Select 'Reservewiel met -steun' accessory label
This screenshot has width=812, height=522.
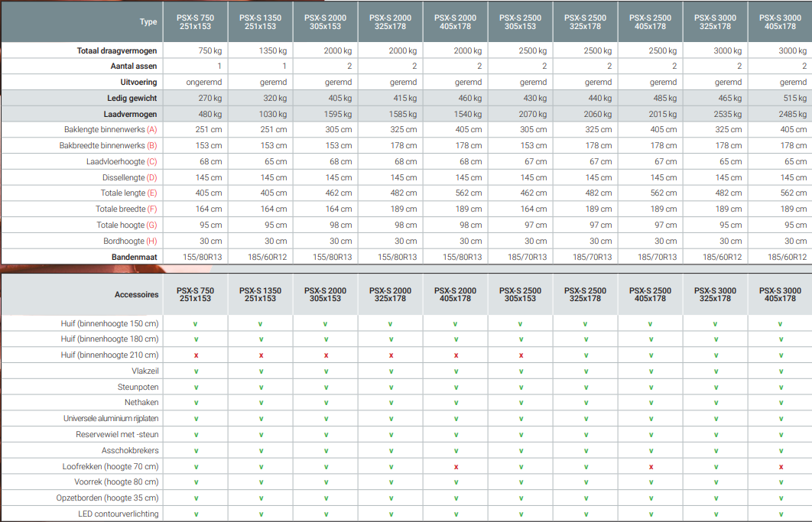point(117,434)
